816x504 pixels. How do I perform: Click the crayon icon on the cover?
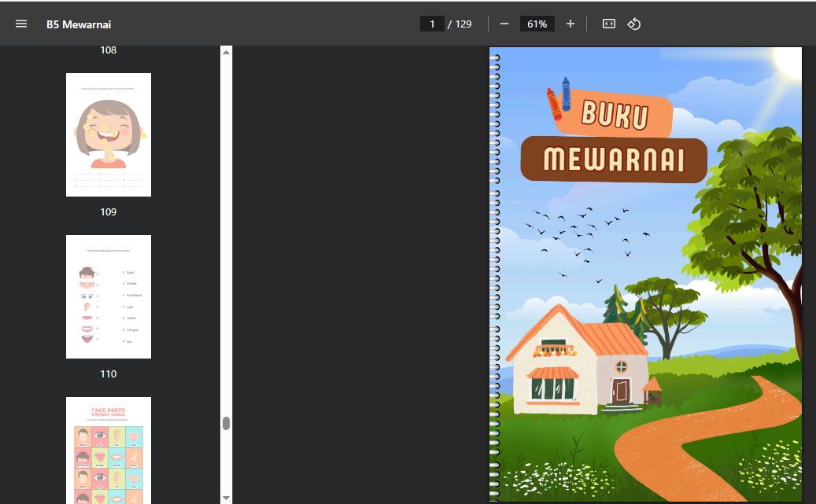559,97
